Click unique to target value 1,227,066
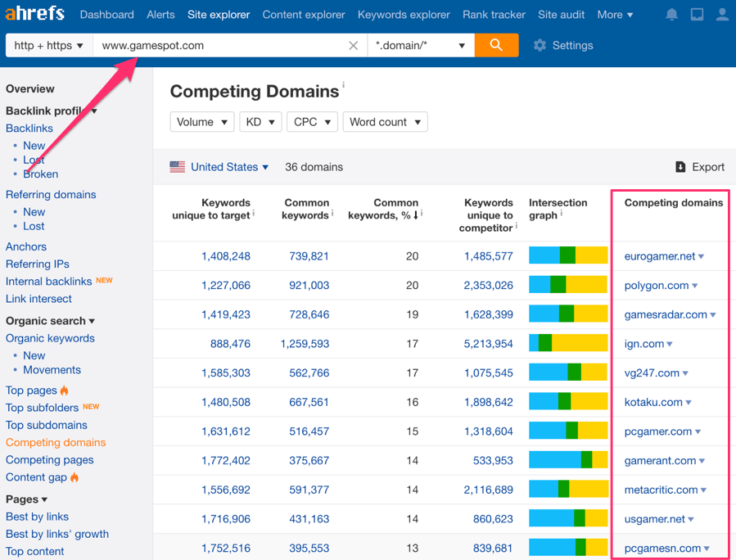The height and width of the screenshot is (560, 736). pyautogui.click(x=226, y=286)
